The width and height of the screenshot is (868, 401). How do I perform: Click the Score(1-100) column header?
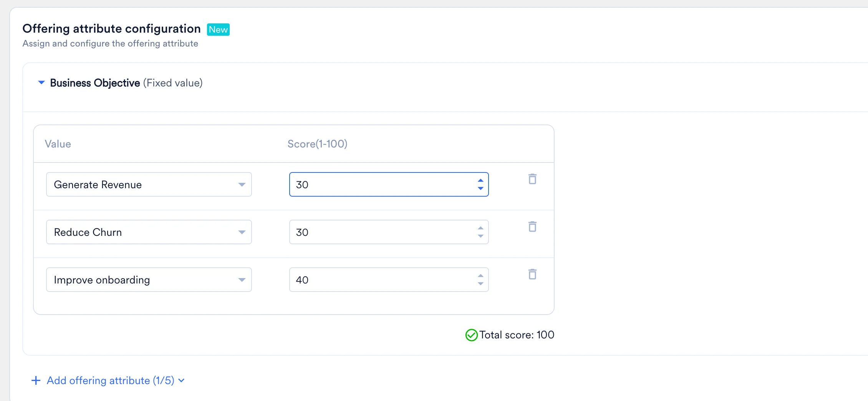317,144
